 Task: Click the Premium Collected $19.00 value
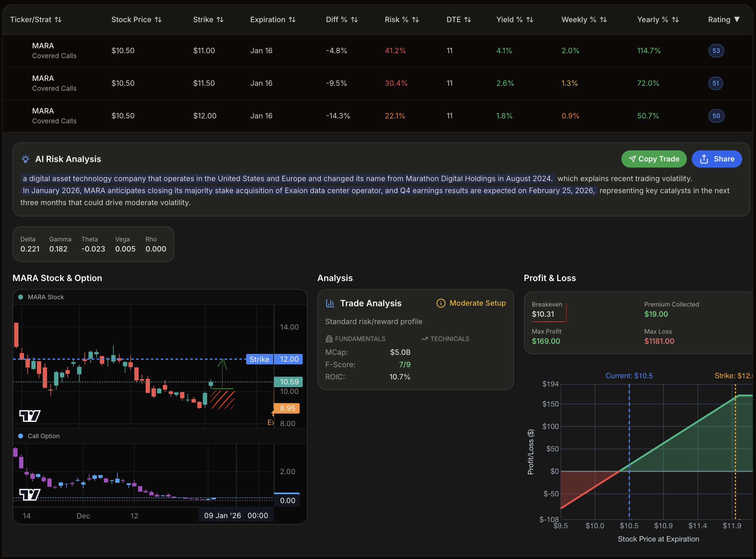656,314
